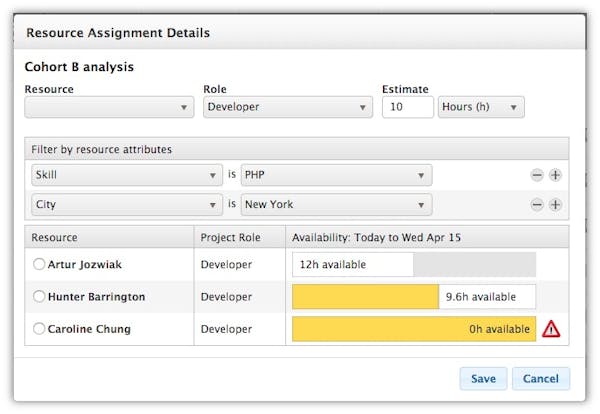Open the PHP value dropdown
This screenshot has width=600, height=414.
(x=337, y=175)
